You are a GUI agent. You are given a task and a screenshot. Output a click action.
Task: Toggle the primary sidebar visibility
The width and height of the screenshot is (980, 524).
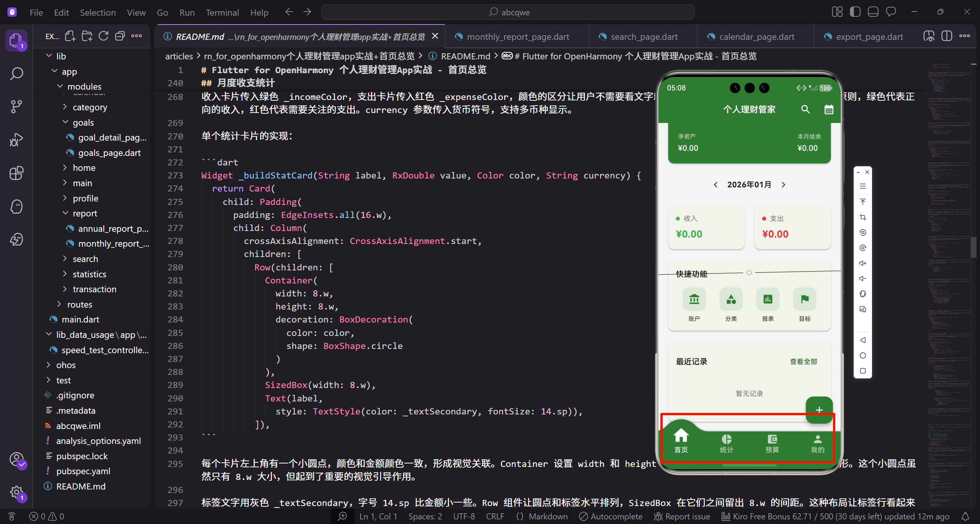[855, 11]
